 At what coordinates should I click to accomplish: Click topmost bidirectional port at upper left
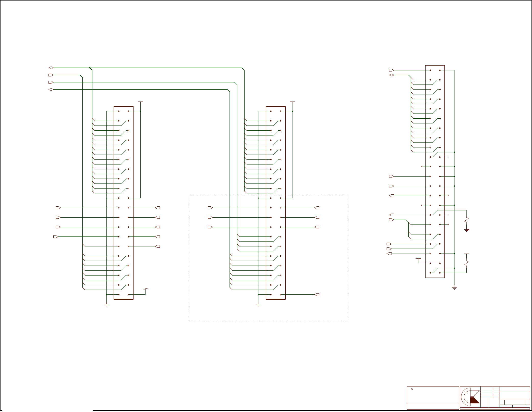pos(51,68)
